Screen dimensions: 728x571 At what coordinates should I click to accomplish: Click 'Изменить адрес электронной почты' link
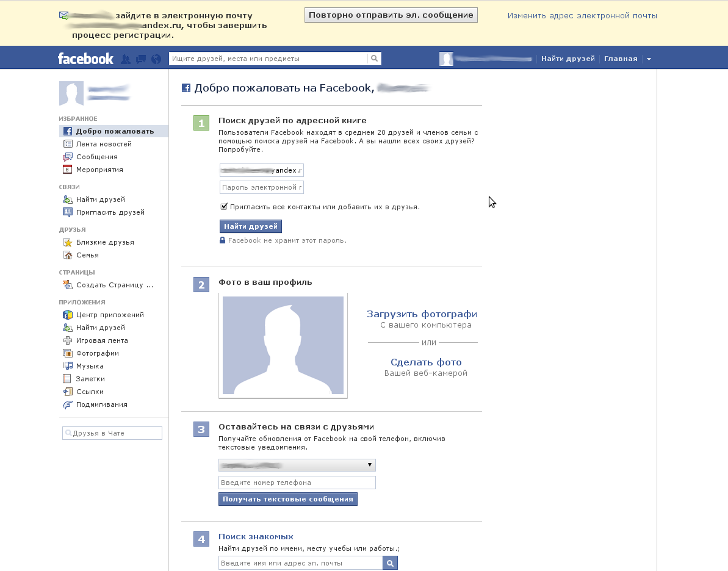tap(582, 15)
